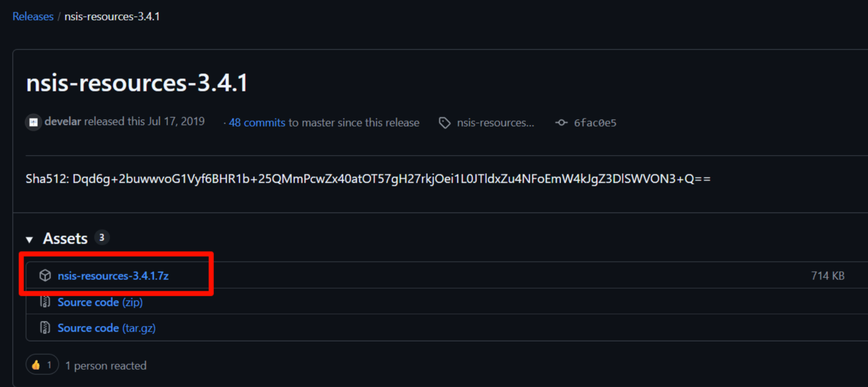Click the file icon beside Source code (zip)

coord(45,302)
